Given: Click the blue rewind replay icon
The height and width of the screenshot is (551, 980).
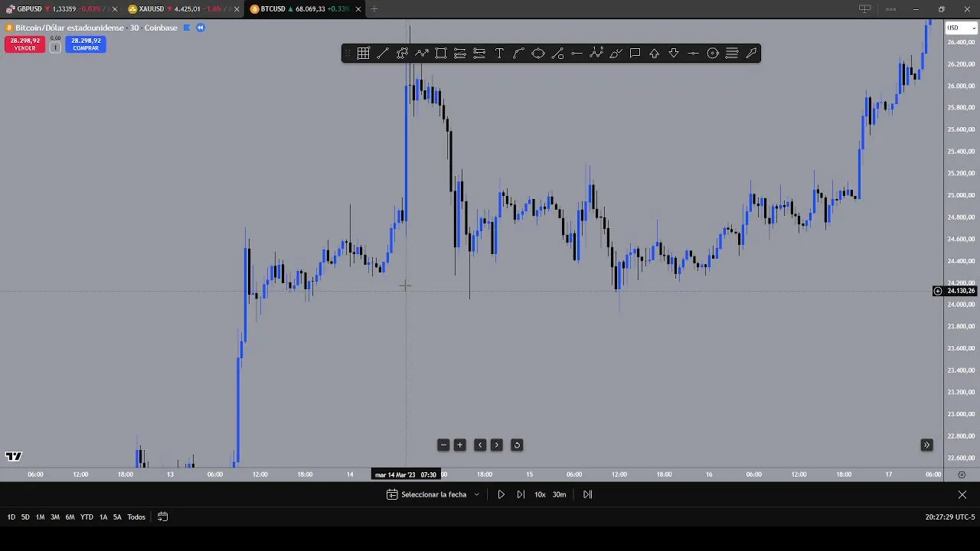Looking at the screenshot, I should (201, 28).
